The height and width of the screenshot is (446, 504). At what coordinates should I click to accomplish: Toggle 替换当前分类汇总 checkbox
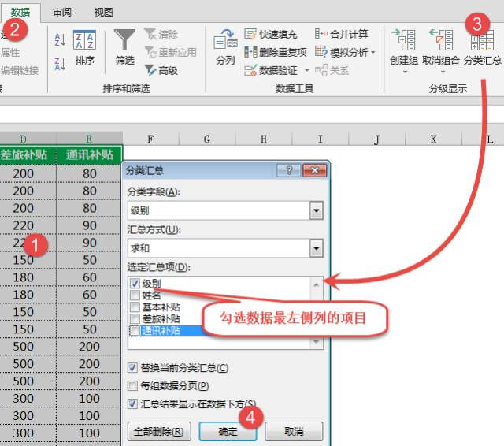point(133,368)
